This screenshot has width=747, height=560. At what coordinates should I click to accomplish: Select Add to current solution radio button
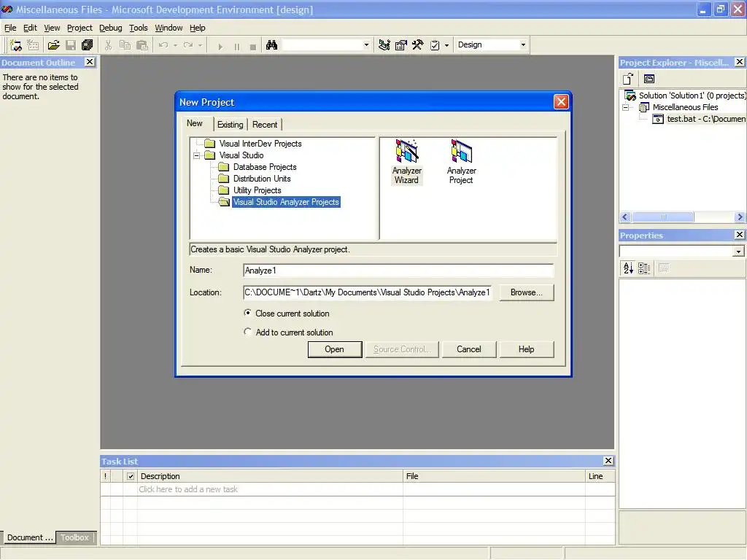pos(248,332)
